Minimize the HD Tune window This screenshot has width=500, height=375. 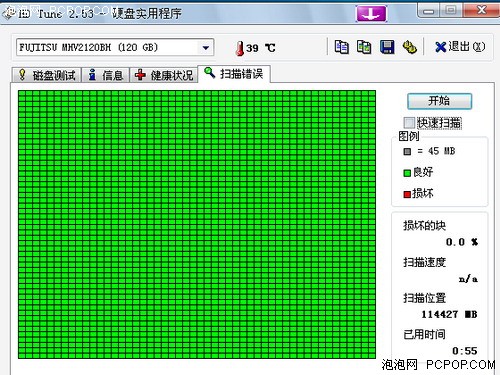tap(428, 11)
